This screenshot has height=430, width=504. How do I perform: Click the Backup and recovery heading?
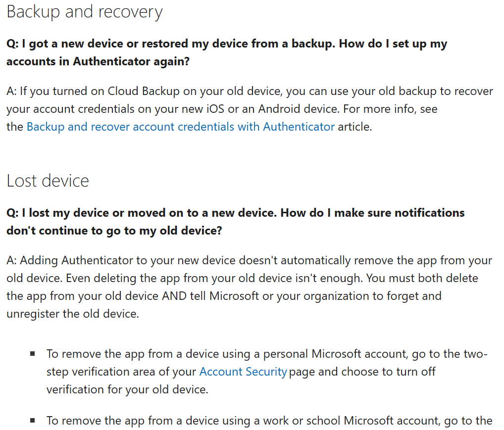point(85,12)
